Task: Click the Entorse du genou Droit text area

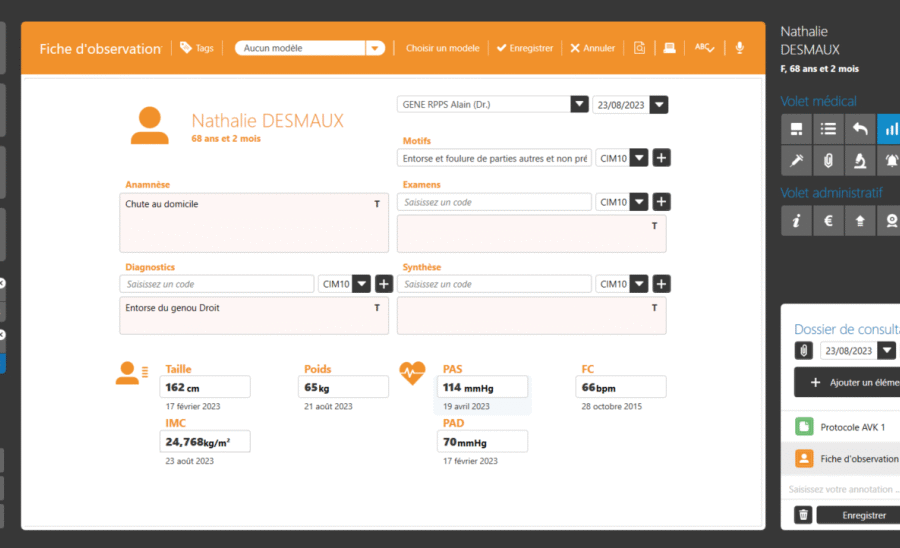Action: point(254,316)
